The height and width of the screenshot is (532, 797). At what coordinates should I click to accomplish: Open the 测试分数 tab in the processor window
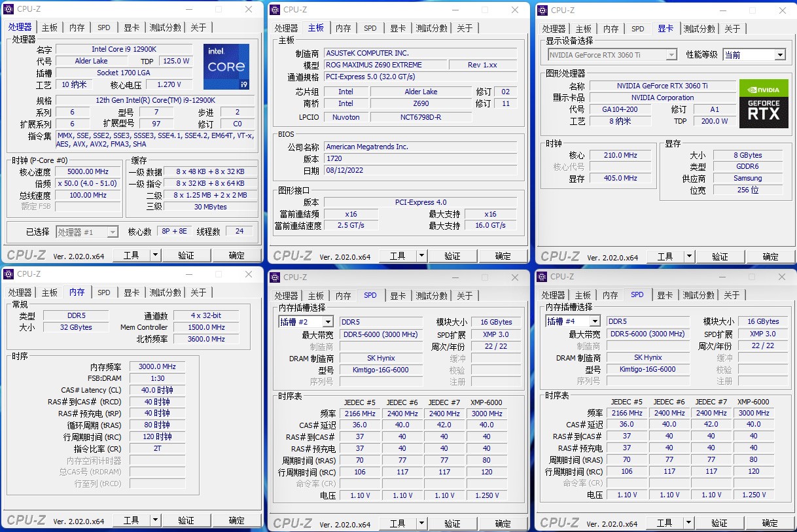pyautogui.click(x=165, y=27)
